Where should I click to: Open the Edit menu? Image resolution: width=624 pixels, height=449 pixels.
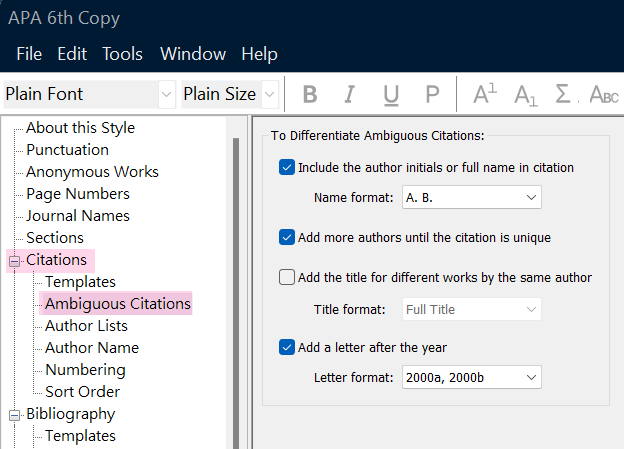pyautogui.click(x=72, y=54)
